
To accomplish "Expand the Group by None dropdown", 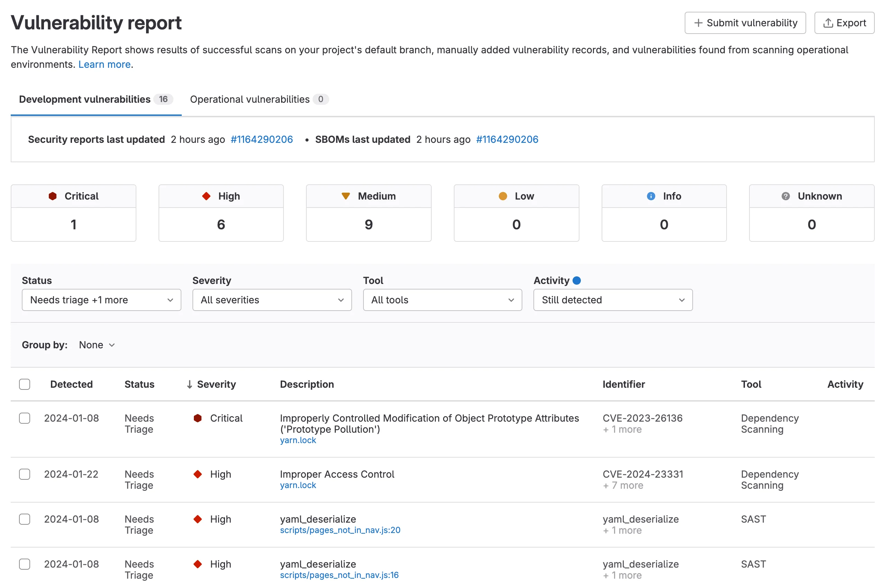I will click(97, 345).
